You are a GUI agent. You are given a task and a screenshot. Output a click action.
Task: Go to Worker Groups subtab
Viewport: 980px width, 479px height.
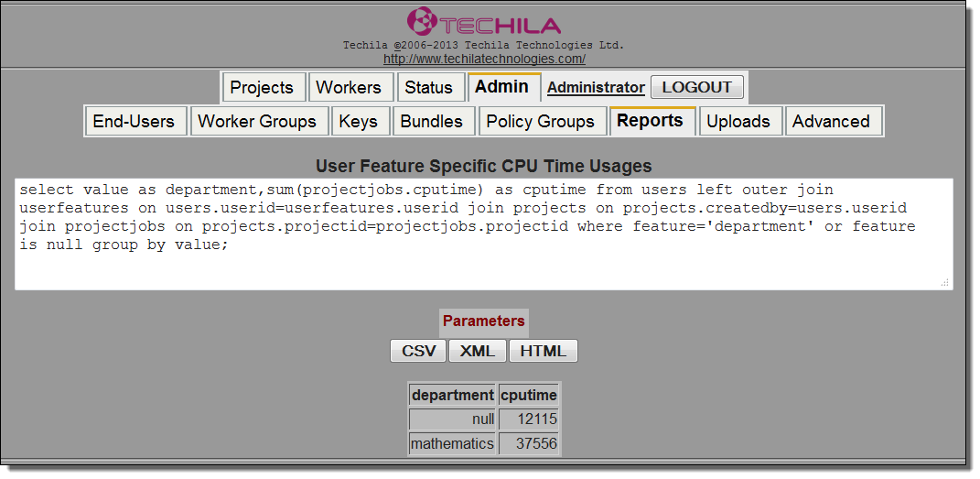[257, 122]
